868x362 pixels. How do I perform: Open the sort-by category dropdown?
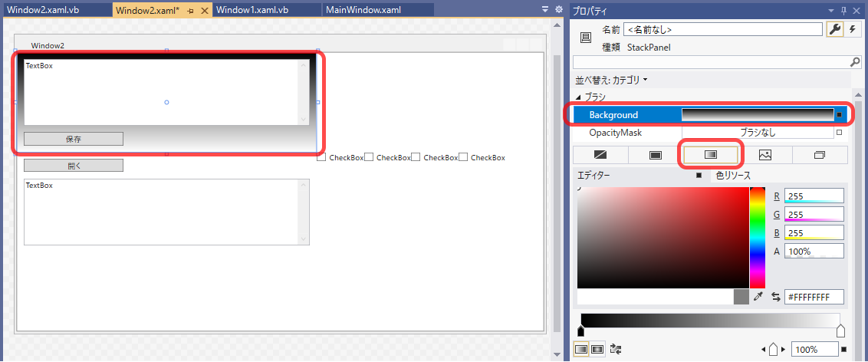tap(612, 80)
